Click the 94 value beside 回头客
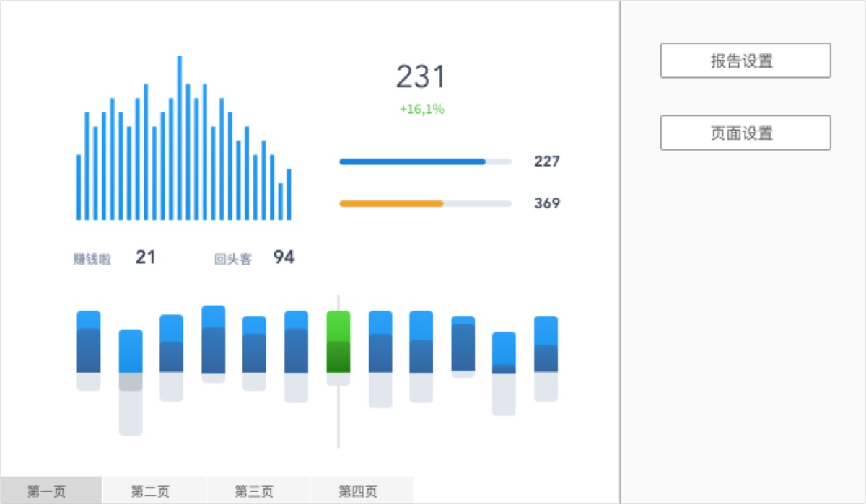Screen dimensions: 866x504 click(x=284, y=257)
